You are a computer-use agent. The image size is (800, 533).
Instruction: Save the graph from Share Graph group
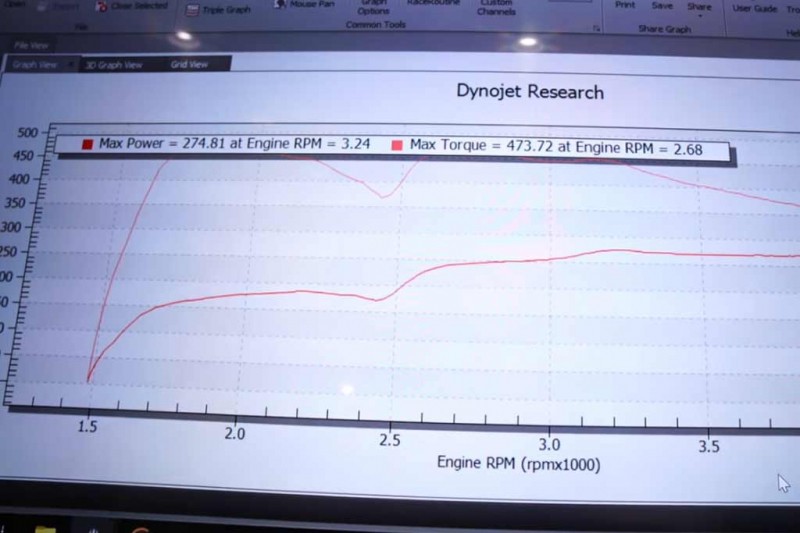tap(662, 6)
